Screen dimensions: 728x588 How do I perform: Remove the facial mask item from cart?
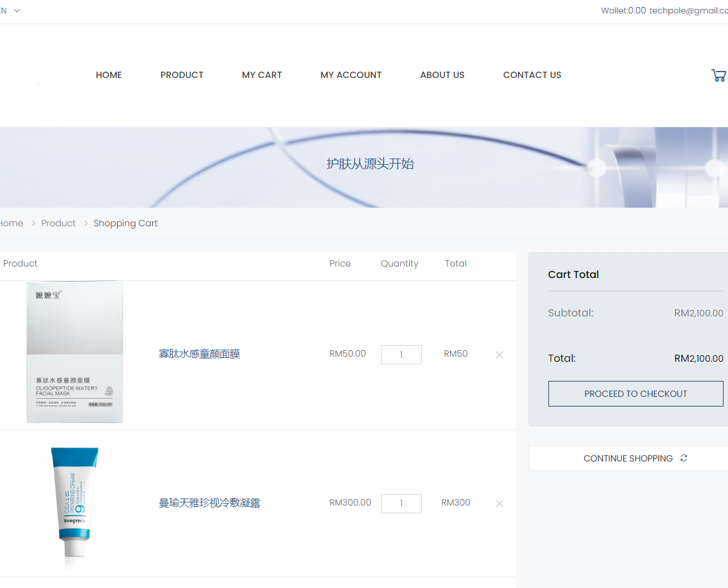coord(499,355)
